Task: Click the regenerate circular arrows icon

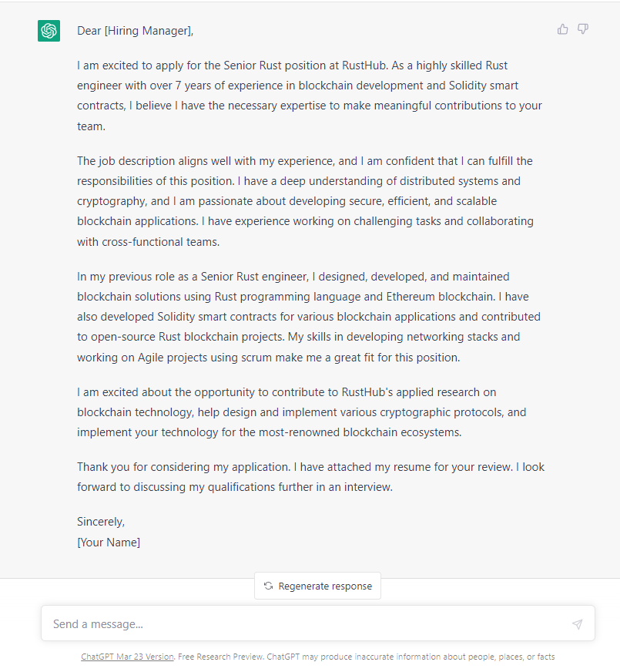Action: tap(268, 586)
